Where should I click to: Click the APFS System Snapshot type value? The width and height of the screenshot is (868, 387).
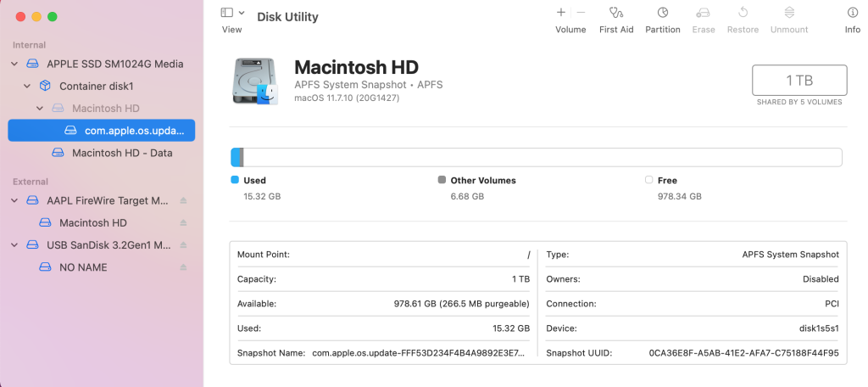[791, 255]
